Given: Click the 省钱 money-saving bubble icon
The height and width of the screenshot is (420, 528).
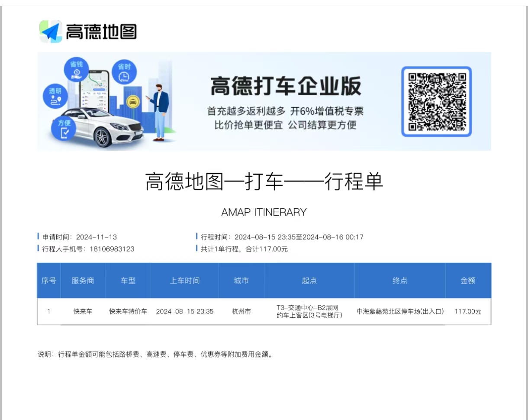Looking at the screenshot, I should tap(76, 69).
